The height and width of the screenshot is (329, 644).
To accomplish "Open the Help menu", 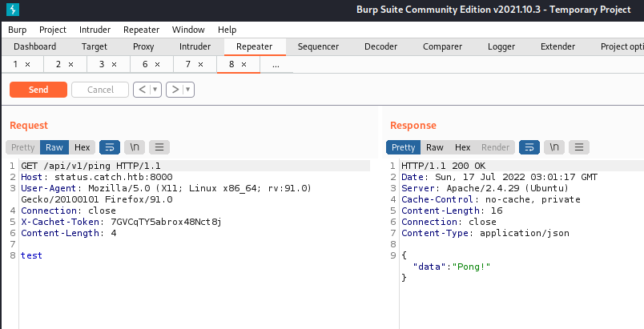I will pyautogui.click(x=227, y=30).
